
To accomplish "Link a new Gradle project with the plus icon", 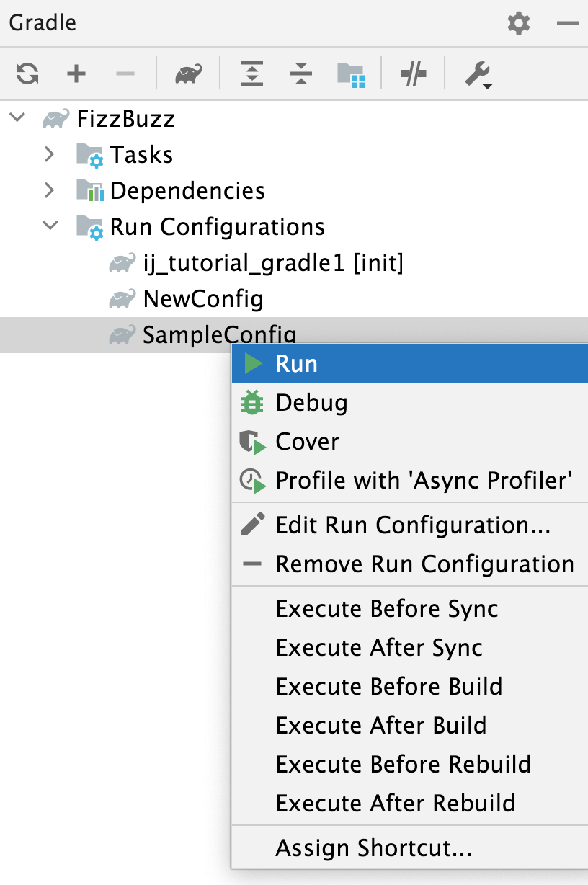I will (x=76, y=74).
